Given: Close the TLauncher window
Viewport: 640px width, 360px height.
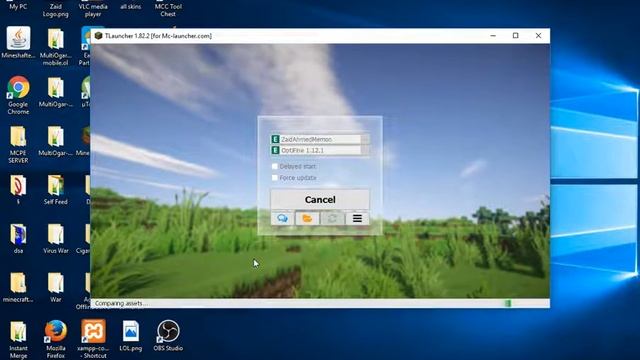Looking at the screenshot, I should click(538, 36).
